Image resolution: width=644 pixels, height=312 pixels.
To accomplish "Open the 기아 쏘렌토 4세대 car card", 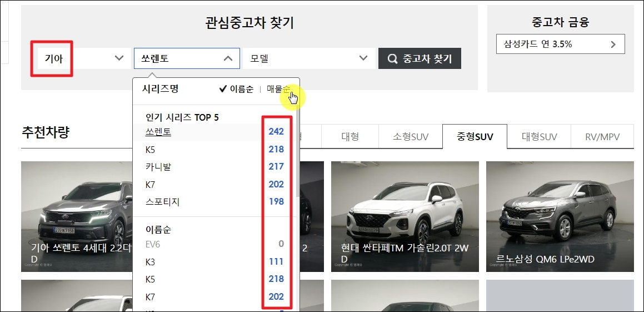I will 77,217.
